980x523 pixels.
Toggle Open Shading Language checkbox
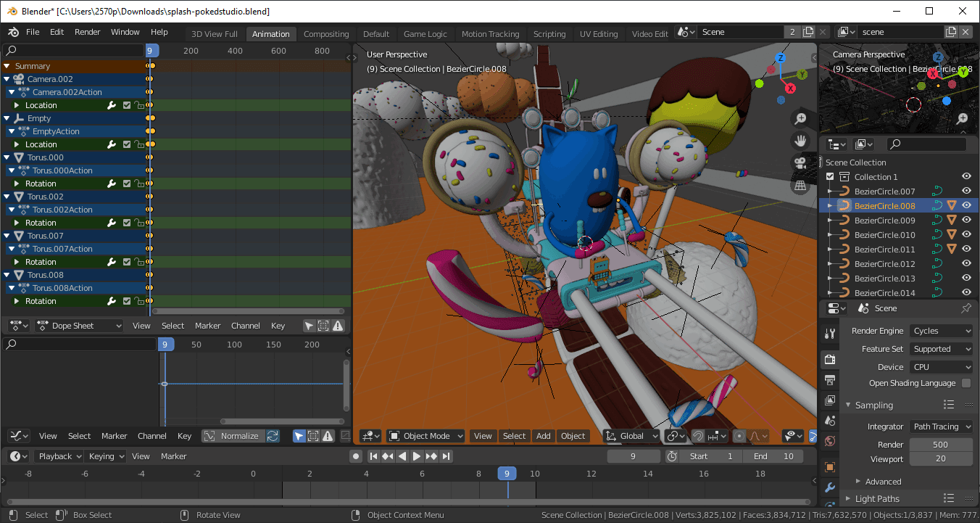pyautogui.click(x=966, y=383)
